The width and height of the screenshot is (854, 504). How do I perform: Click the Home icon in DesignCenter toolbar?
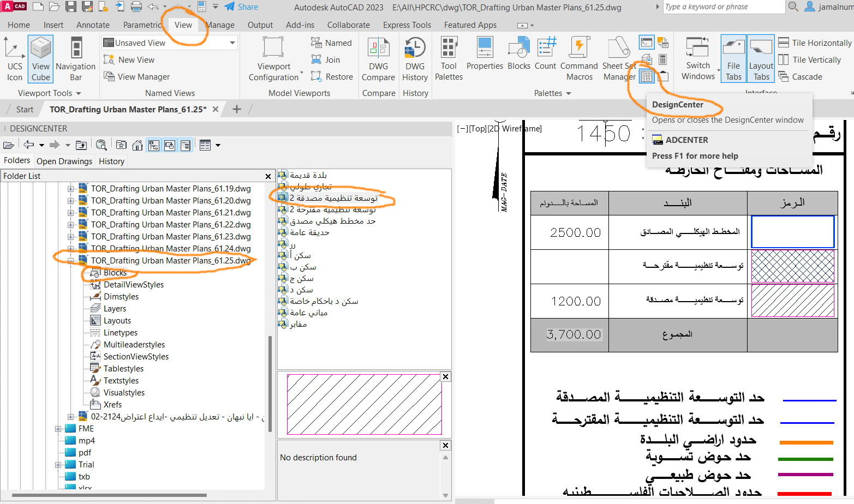(x=137, y=145)
